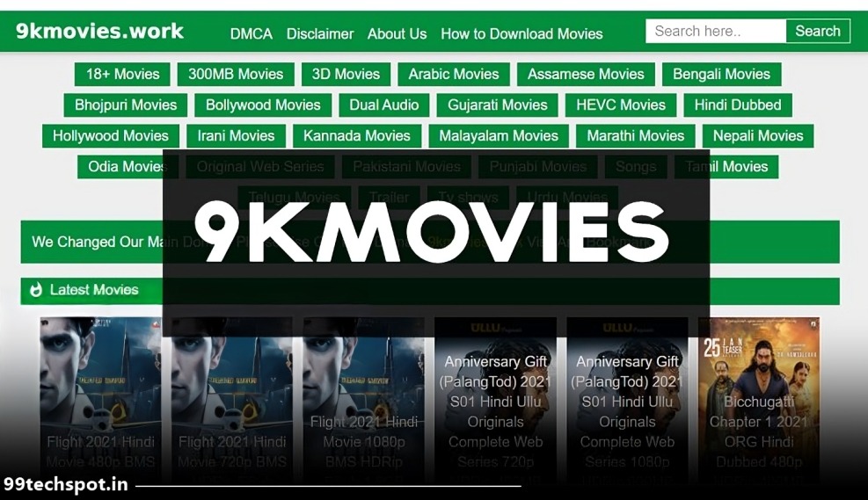Click the 9kmovies.work site logo

pyautogui.click(x=99, y=31)
